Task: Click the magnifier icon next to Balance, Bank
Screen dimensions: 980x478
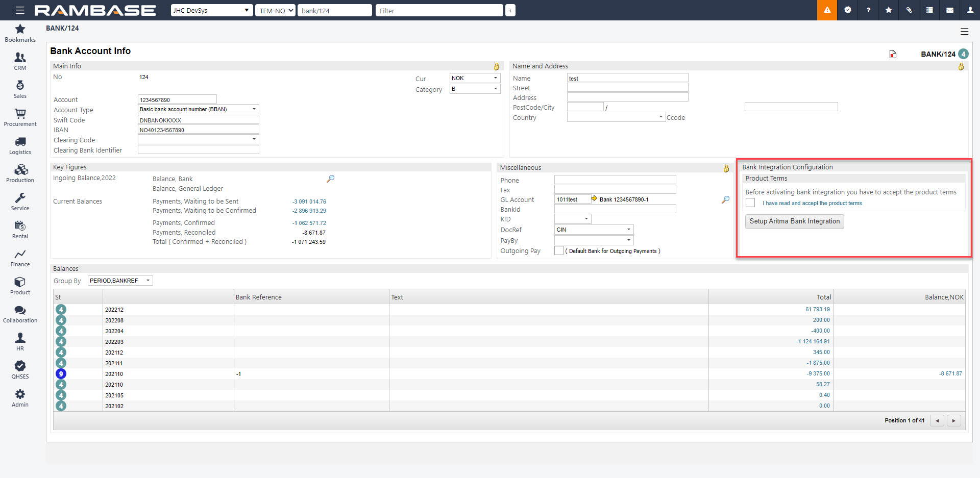Action: [331, 179]
